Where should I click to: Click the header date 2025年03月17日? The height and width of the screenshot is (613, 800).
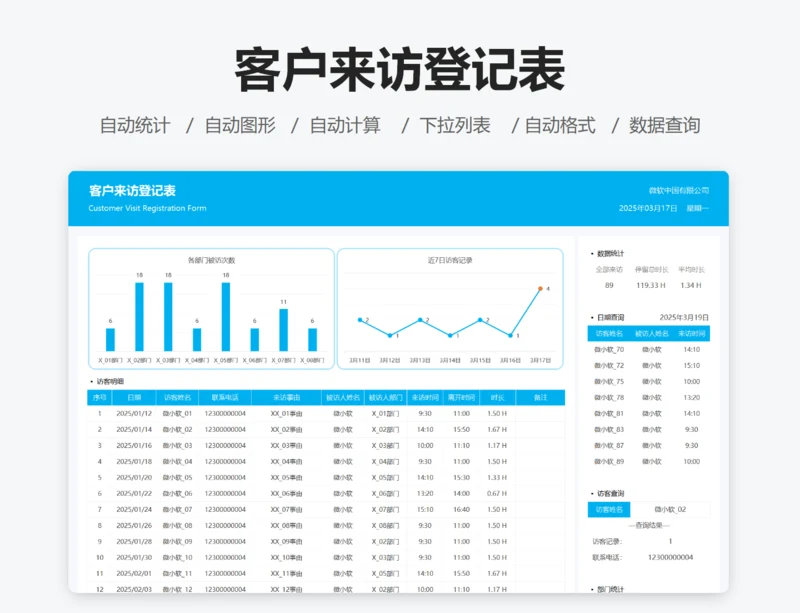[648, 208]
